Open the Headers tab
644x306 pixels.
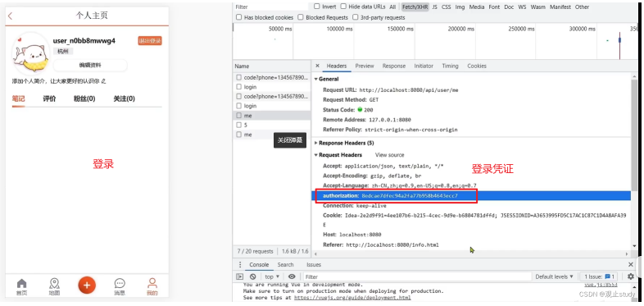337,66
